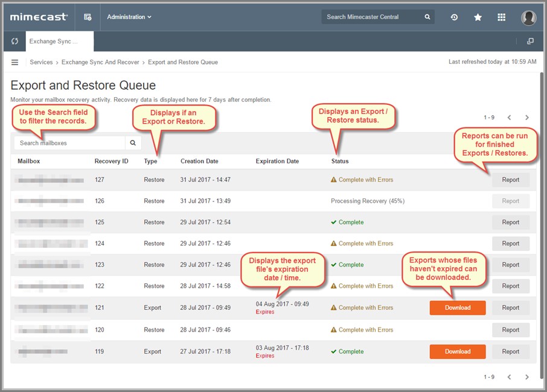This screenshot has width=547, height=392.
Task: Open Report for Recovery ID 127
Action: click(510, 180)
